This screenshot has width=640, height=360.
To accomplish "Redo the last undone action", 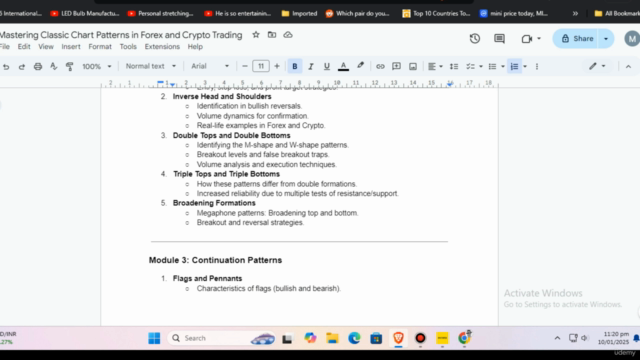I will click(22, 66).
